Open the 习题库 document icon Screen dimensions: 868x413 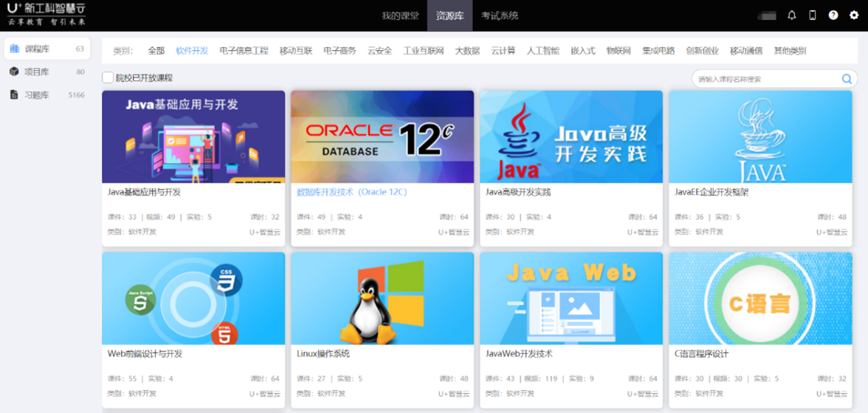pos(14,94)
